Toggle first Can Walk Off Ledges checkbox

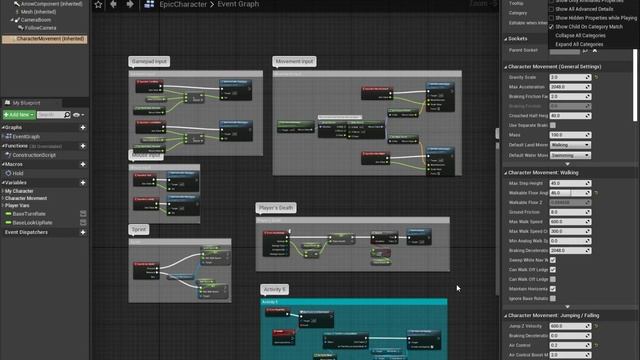(x=553, y=270)
